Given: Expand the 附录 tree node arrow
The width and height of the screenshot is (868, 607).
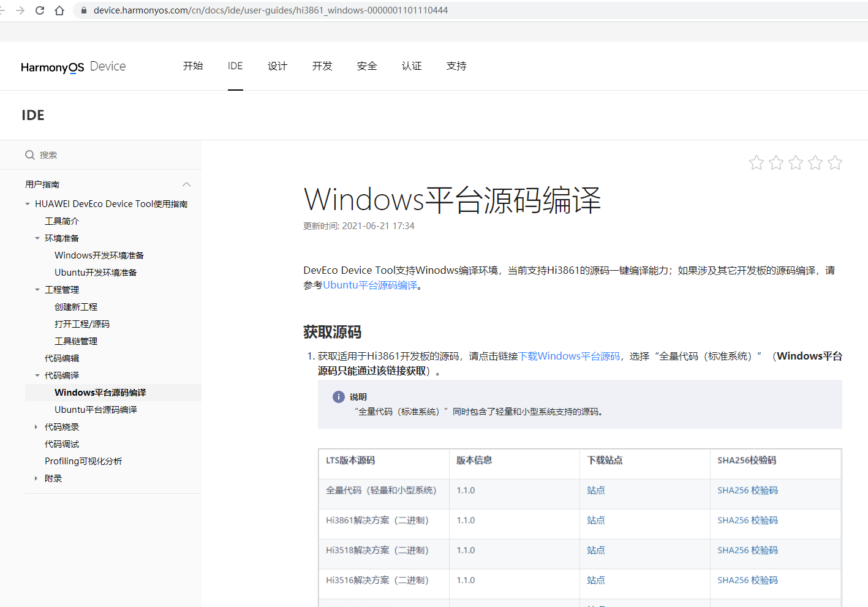Looking at the screenshot, I should click(36, 478).
